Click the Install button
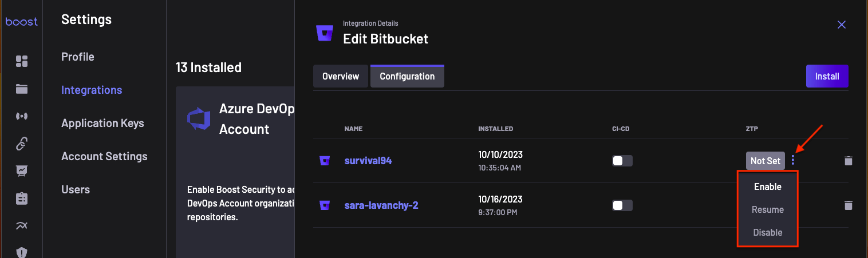Screen dimensions: 868x258 tap(827, 76)
